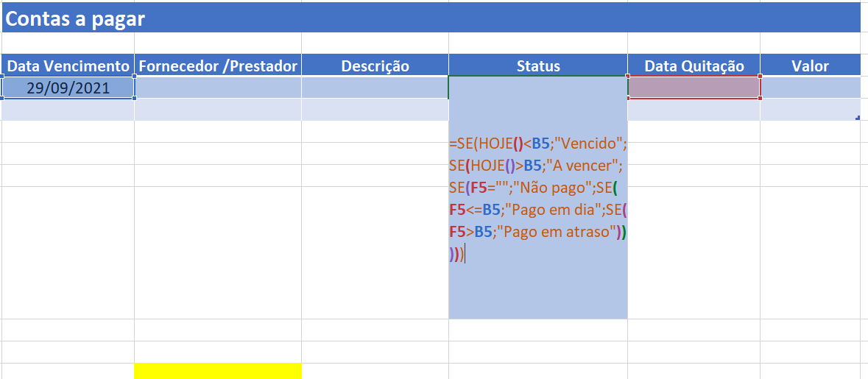
Task: Select second-row cell under Data Vencimento
Action: 68,110
